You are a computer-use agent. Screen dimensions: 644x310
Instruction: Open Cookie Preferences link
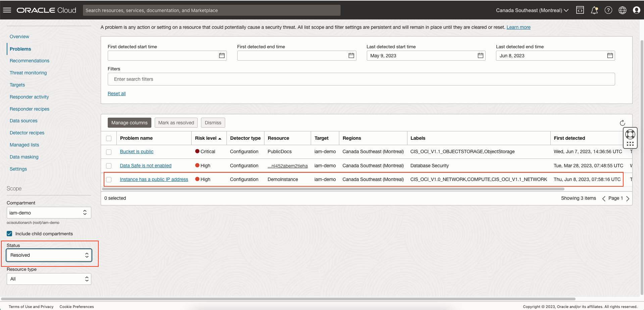click(x=77, y=307)
